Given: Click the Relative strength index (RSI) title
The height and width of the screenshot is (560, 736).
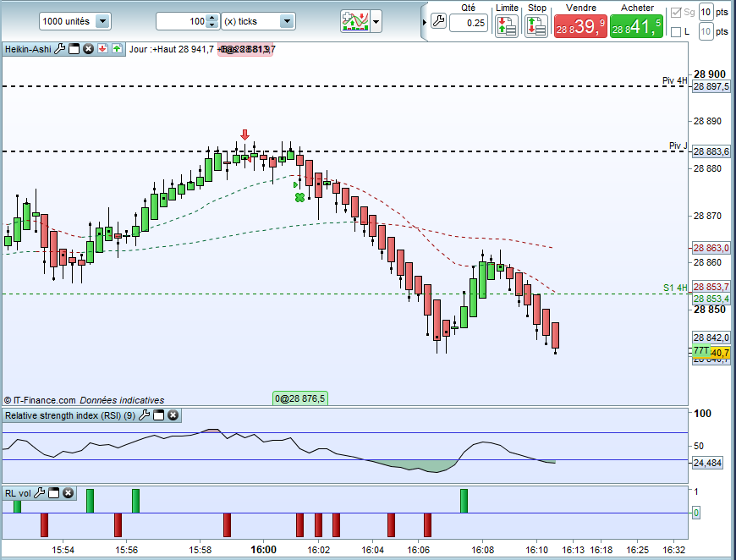Looking at the screenshot, I should point(70,415).
